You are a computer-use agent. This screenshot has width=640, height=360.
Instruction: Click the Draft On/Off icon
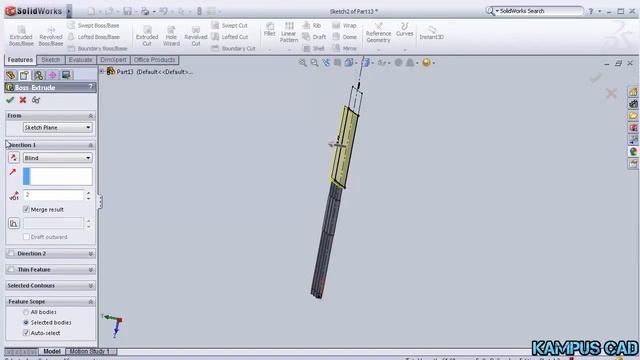click(x=14, y=223)
